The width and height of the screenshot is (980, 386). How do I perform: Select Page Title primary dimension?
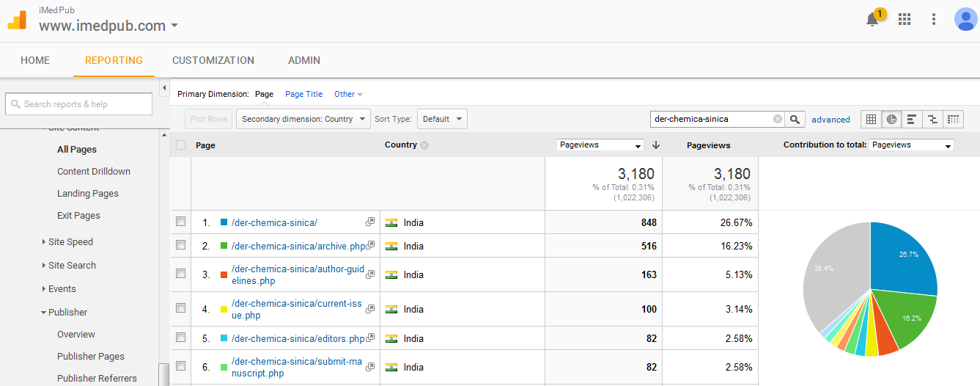point(303,94)
